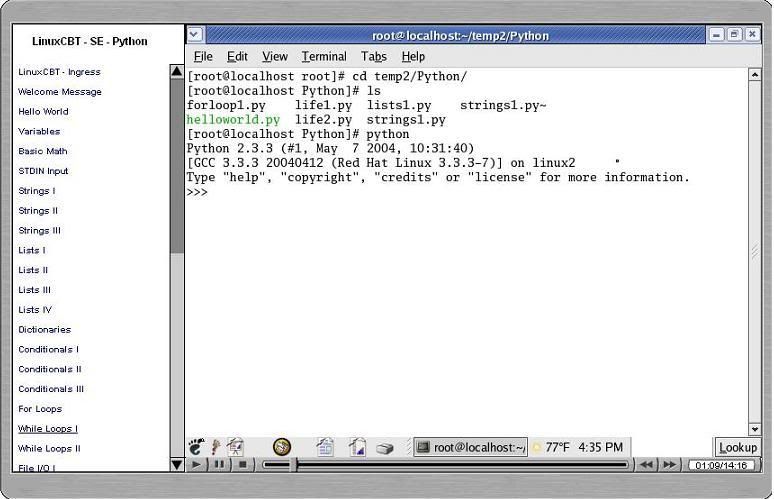Image resolution: width=774 pixels, height=499 pixels.
Task: Open the Dictionaries lesson
Action: [44, 330]
